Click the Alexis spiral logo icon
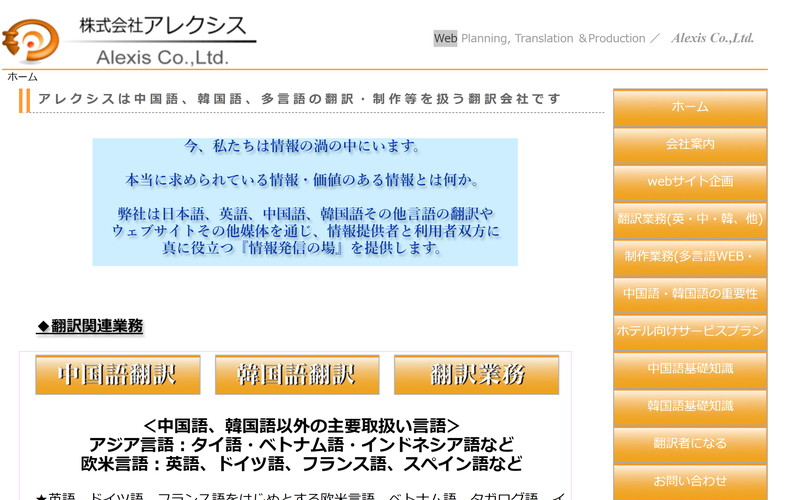 pyautogui.click(x=30, y=40)
